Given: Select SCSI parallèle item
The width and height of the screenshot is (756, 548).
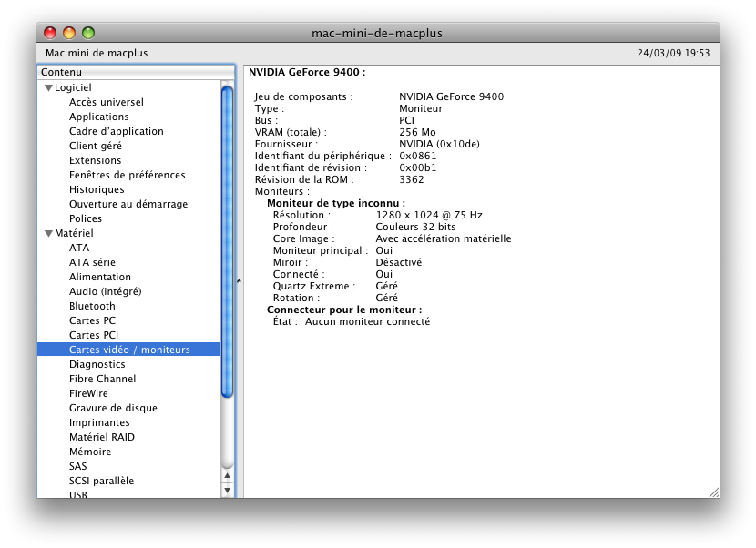Looking at the screenshot, I should click(101, 481).
